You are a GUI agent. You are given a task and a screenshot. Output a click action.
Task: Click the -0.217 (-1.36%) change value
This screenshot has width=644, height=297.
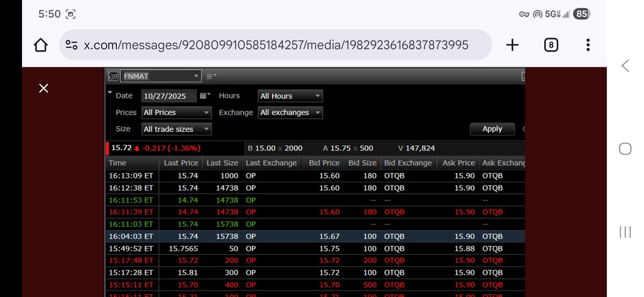click(171, 148)
